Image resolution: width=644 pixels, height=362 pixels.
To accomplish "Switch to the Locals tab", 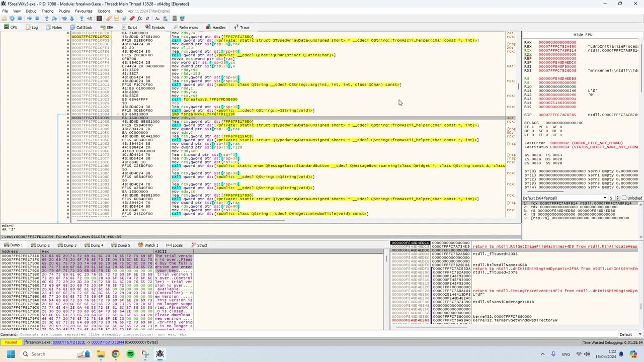I will (x=174, y=245).
